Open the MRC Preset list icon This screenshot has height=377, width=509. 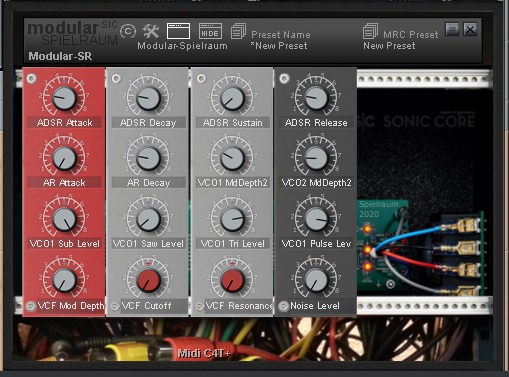370,31
